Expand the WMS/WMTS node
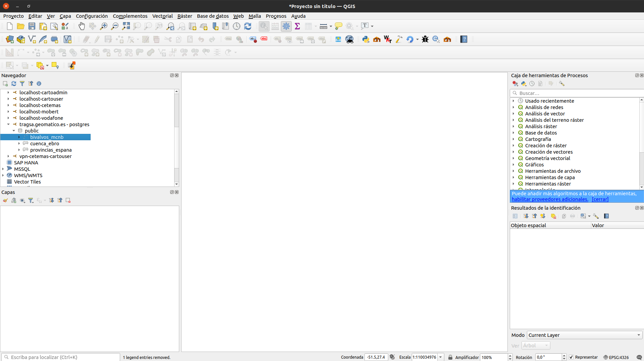This screenshot has width=644, height=361. coord(3,175)
